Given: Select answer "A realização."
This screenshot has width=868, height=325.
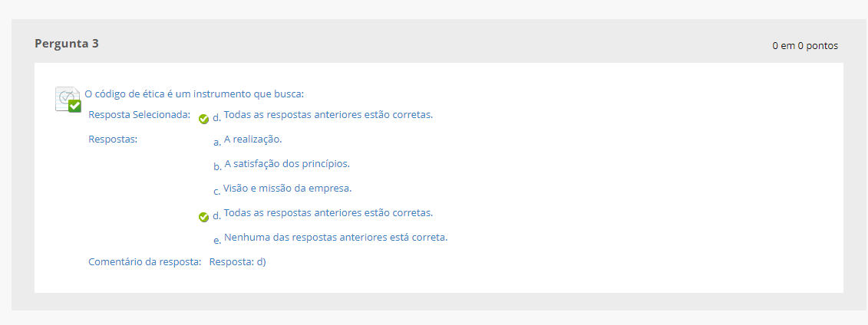Looking at the screenshot, I should coord(253,140).
